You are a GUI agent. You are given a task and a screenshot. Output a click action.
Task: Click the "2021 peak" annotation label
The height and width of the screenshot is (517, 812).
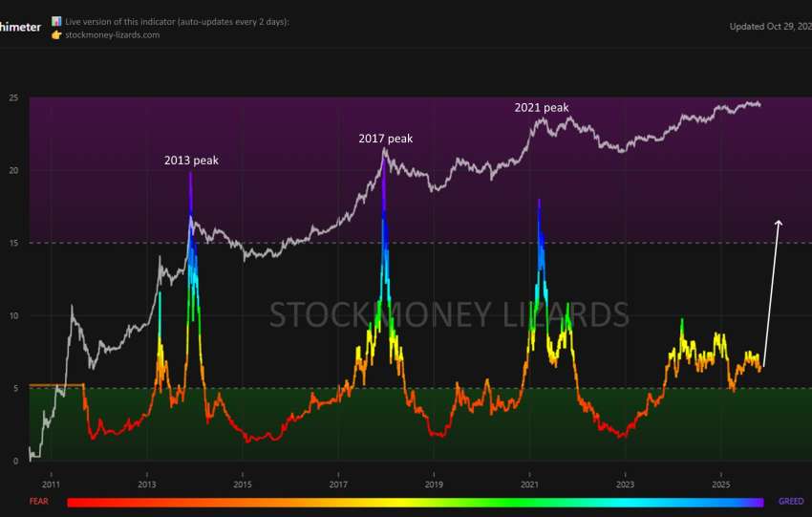click(542, 108)
